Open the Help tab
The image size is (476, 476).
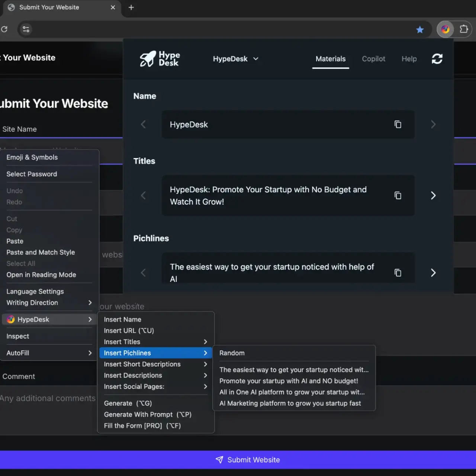click(409, 59)
